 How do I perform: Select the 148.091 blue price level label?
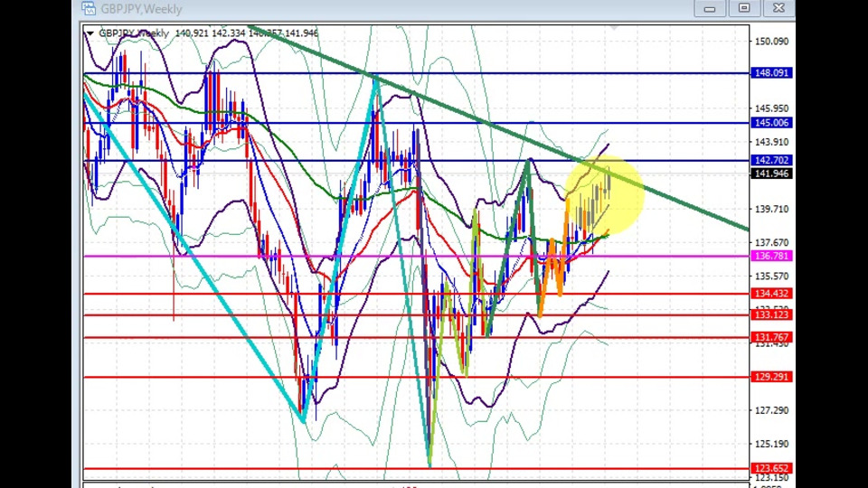coord(771,72)
